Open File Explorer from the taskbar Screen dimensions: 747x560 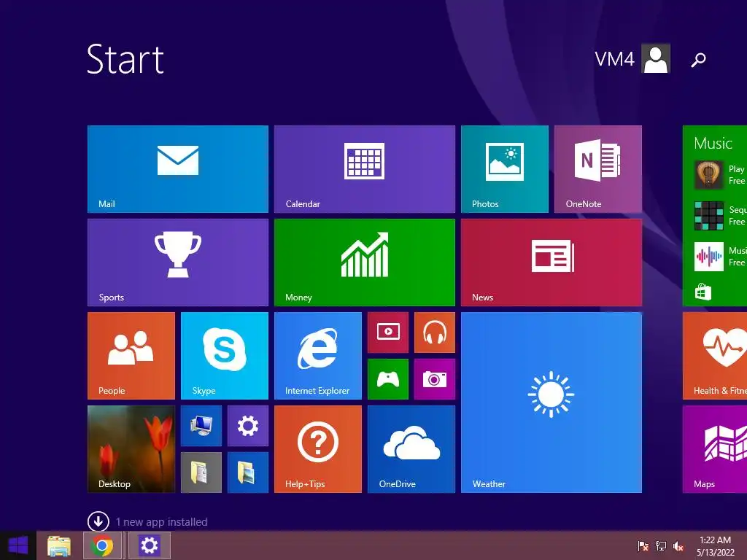(x=59, y=545)
